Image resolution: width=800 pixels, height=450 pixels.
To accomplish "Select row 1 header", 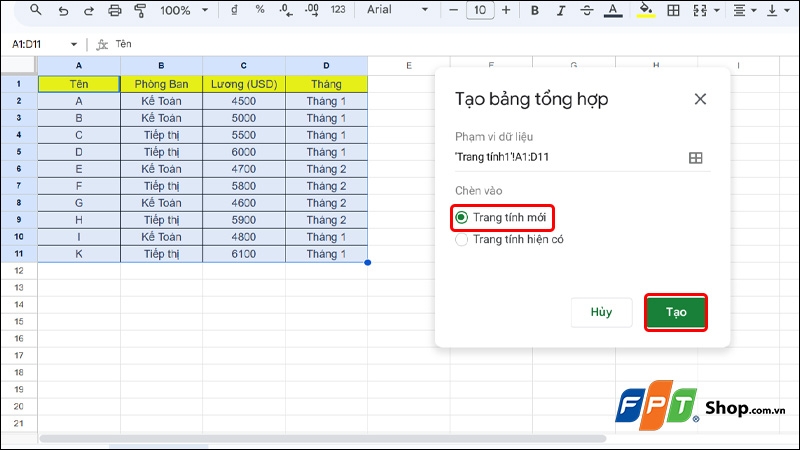I will (x=19, y=84).
